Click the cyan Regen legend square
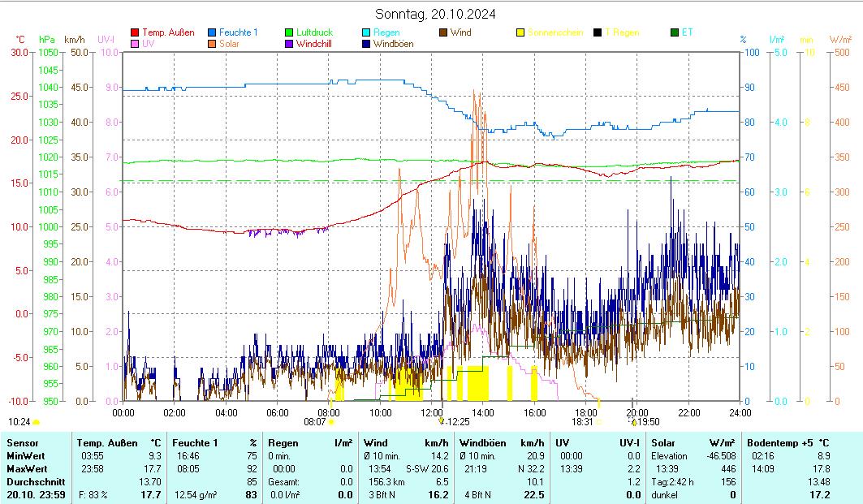The width and height of the screenshot is (863, 504). pos(366,32)
